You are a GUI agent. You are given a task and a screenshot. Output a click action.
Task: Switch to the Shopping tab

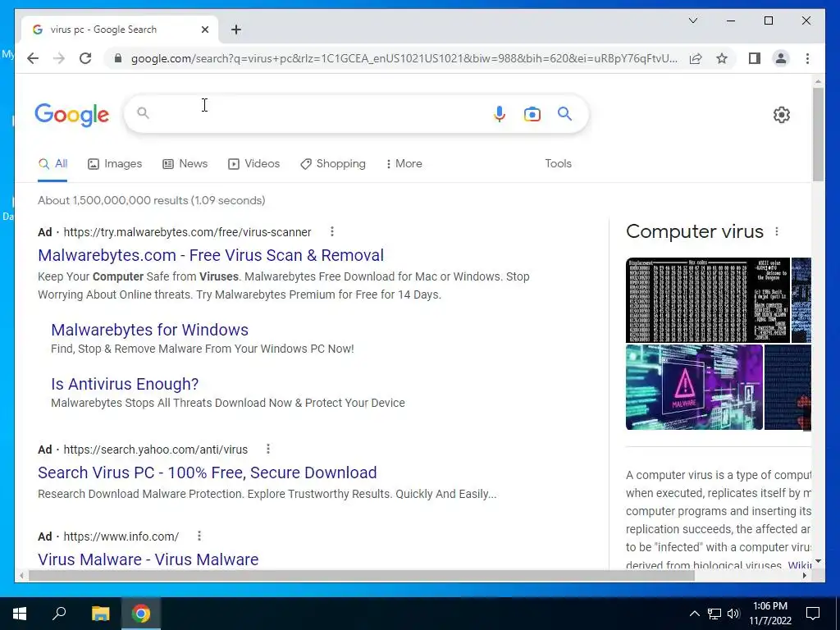click(333, 163)
